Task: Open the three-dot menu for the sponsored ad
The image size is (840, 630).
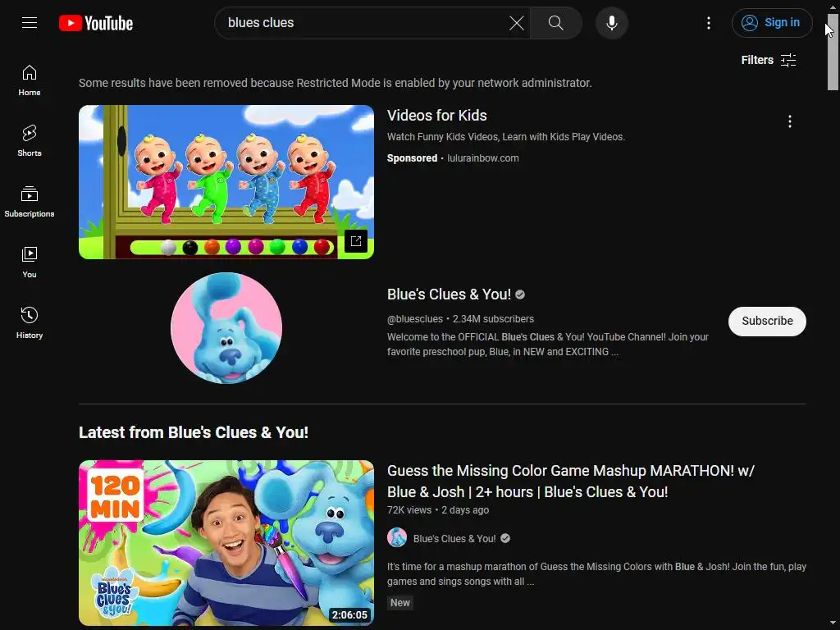Action: click(789, 121)
